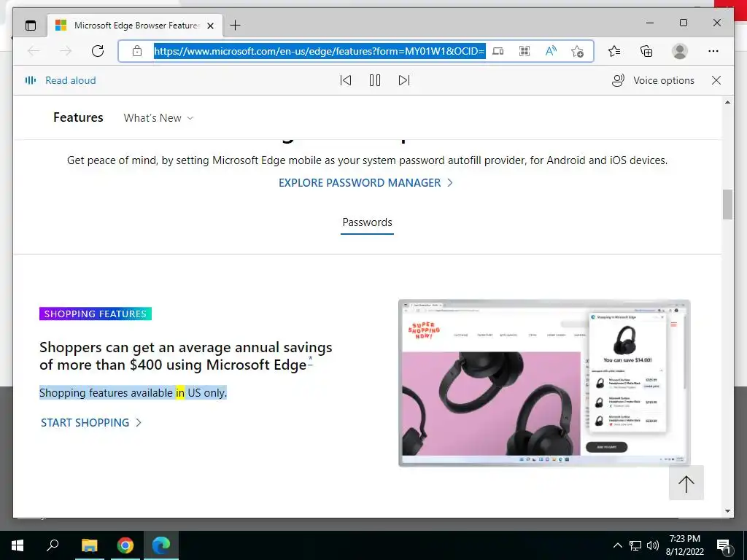Click the password autofill description text
Screen dimensions: 747x560
[x=367, y=160]
